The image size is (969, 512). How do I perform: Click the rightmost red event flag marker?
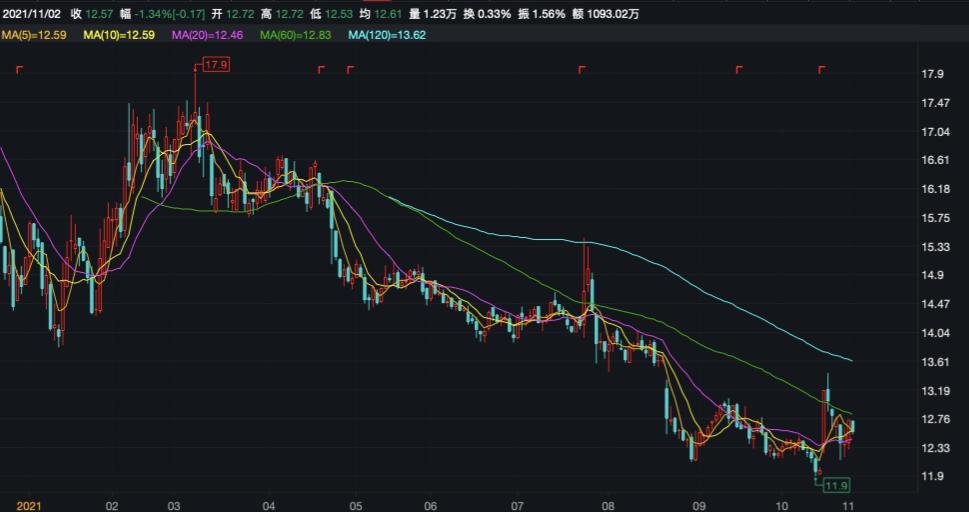click(x=821, y=70)
